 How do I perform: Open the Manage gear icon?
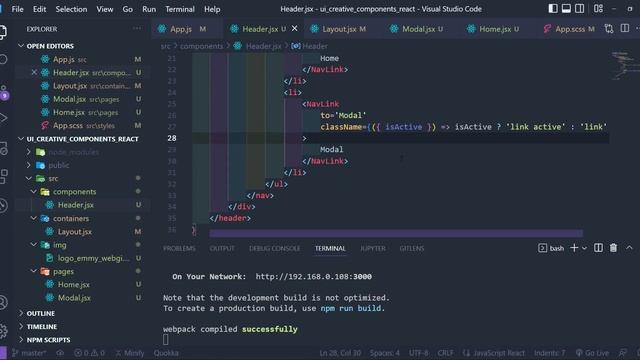click(3, 331)
